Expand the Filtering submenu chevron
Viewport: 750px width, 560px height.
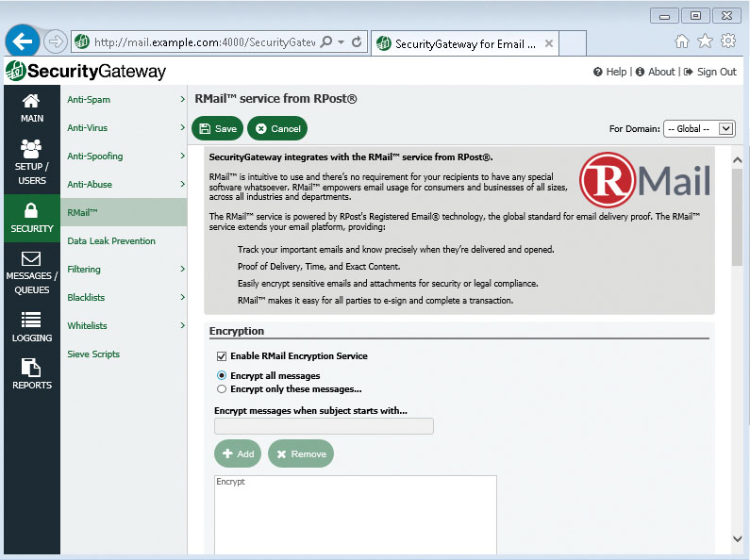tap(183, 269)
